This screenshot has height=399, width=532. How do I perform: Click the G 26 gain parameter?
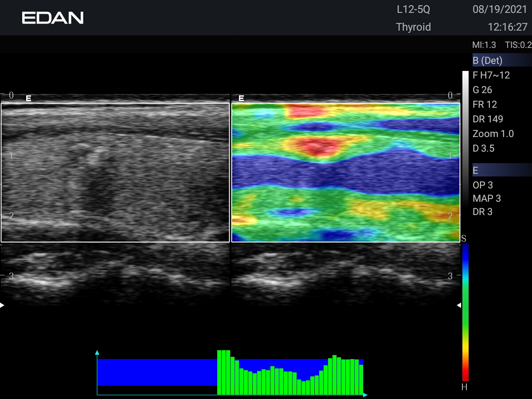(x=482, y=90)
